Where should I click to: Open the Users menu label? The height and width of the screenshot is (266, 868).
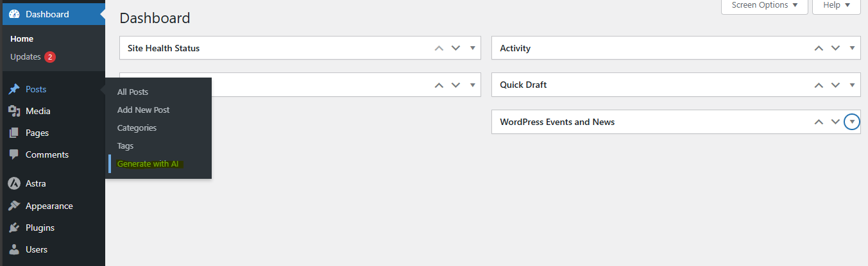point(37,250)
